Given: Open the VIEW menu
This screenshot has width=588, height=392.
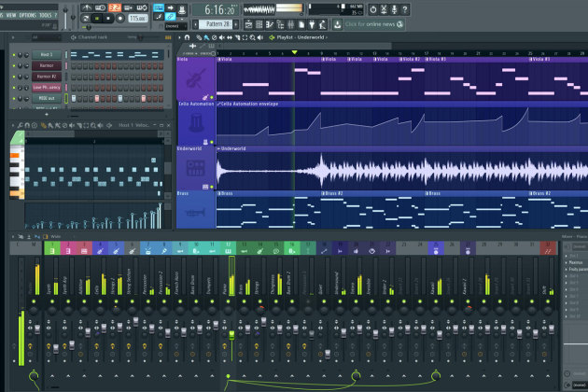Looking at the screenshot, I should pyautogui.click(x=11, y=15).
